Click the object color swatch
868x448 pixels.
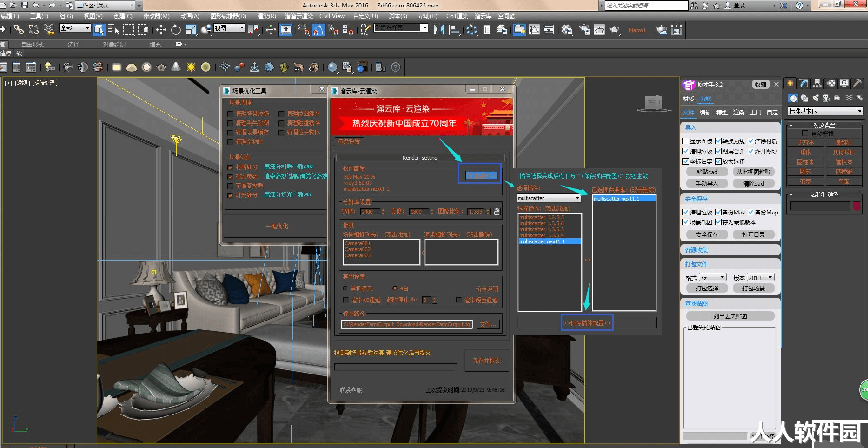856,206
